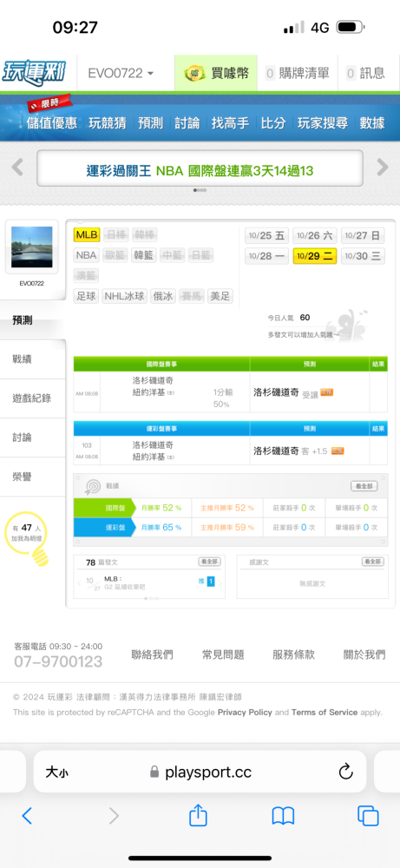Tap the lightbulb 加我為明燈 icon
400x868 pixels.
click(x=27, y=540)
